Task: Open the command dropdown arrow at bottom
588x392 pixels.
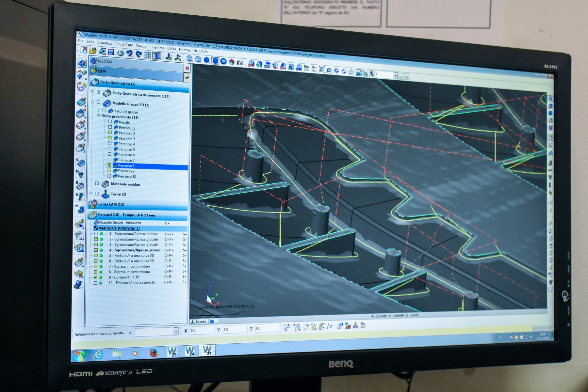Action: tap(176, 331)
